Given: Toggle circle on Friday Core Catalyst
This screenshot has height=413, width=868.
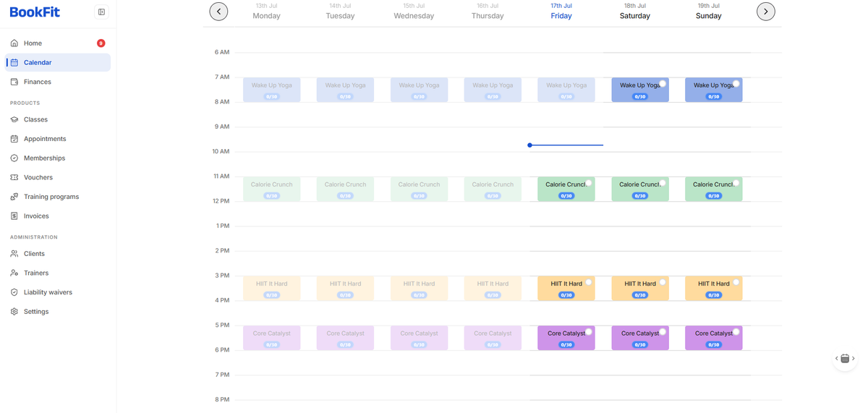Looking at the screenshot, I should coord(589,331).
